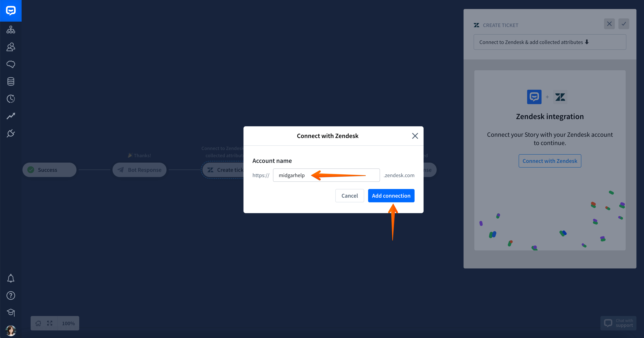The width and height of the screenshot is (644, 338).
Task: Click the Account name input field
Action: 326,175
